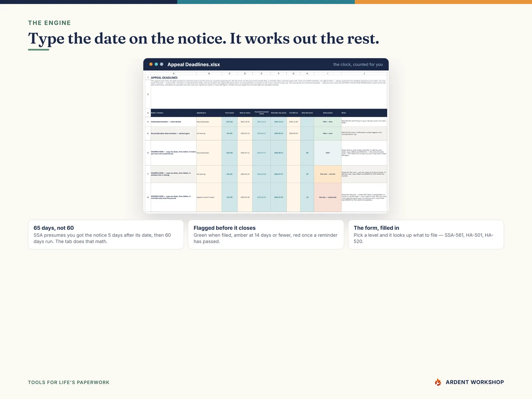Select column H header
This screenshot has width=532, height=399.
click(x=307, y=73)
